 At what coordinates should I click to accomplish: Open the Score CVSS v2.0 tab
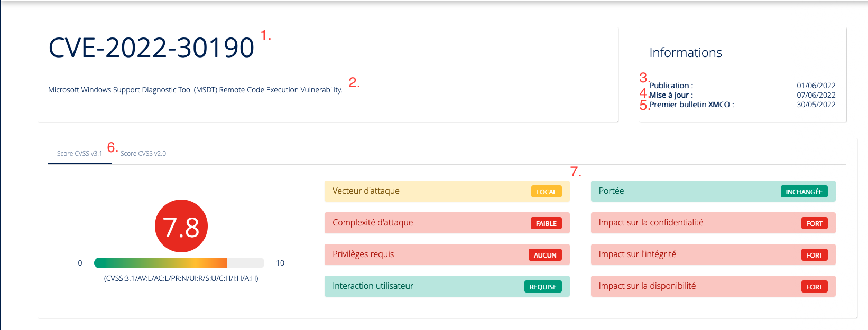click(143, 154)
